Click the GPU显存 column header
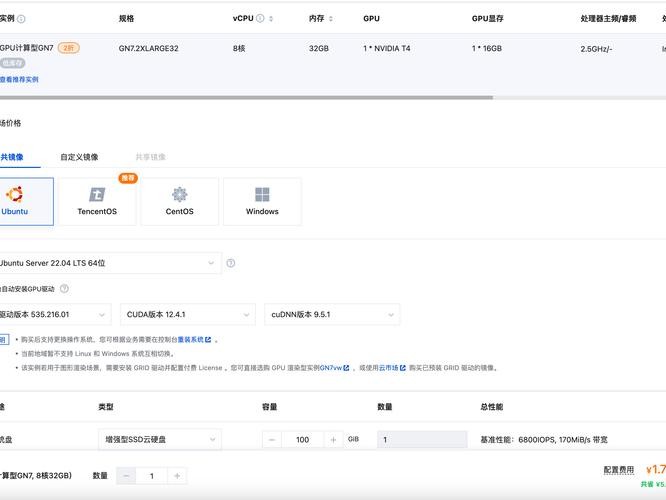This screenshot has width=666, height=500. [x=488, y=19]
